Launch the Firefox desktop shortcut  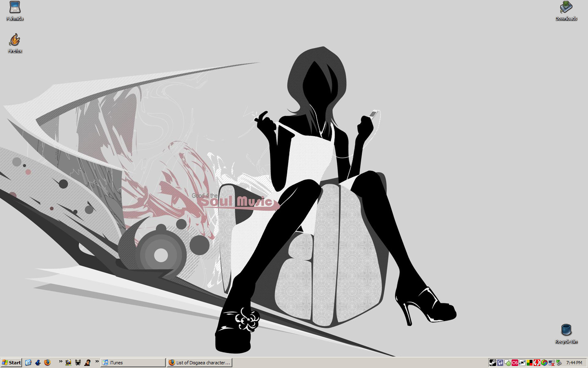15,43
